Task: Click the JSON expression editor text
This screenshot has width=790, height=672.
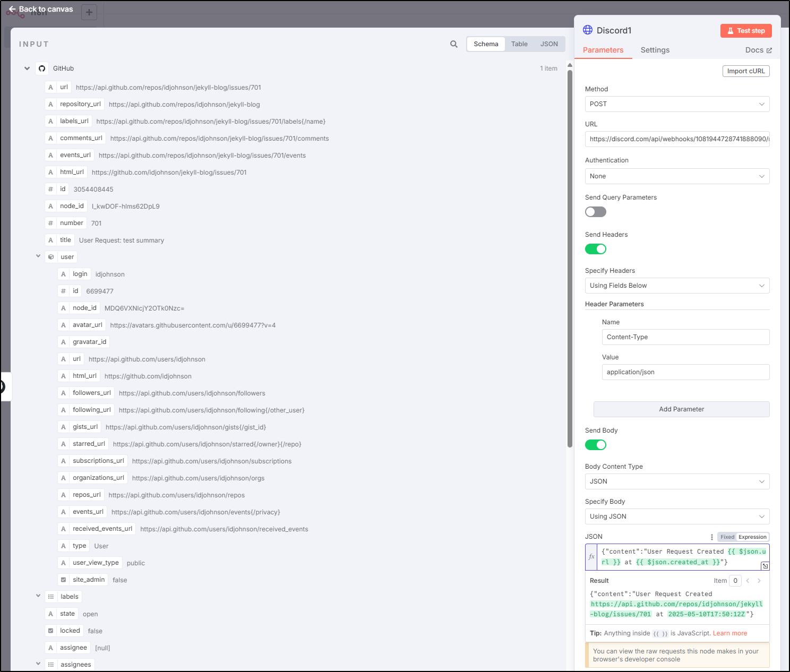Action: coord(683,557)
